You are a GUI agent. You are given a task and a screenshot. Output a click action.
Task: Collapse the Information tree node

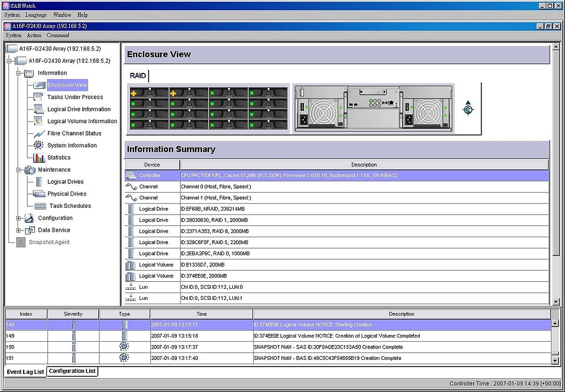(18, 73)
